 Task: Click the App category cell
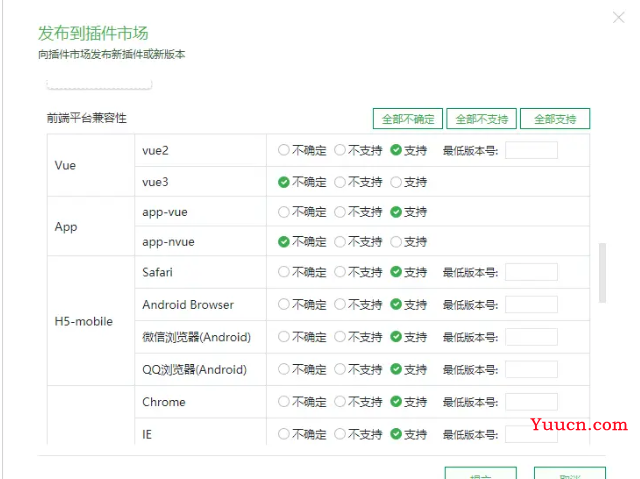(x=91, y=226)
